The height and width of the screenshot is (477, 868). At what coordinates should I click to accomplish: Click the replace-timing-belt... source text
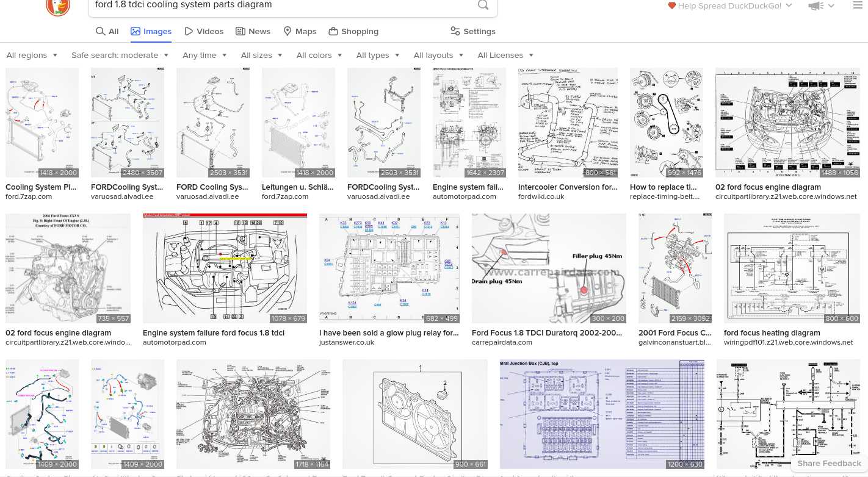coord(665,196)
